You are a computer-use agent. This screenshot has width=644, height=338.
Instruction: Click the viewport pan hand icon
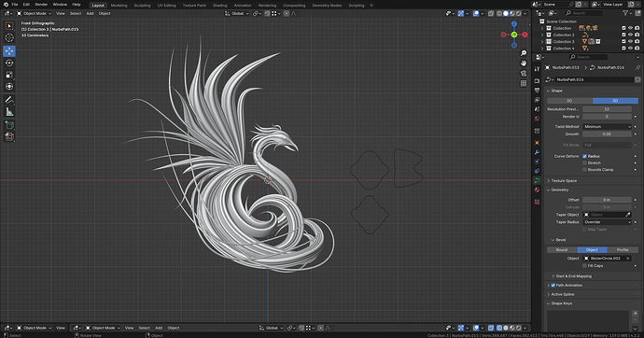click(x=524, y=63)
